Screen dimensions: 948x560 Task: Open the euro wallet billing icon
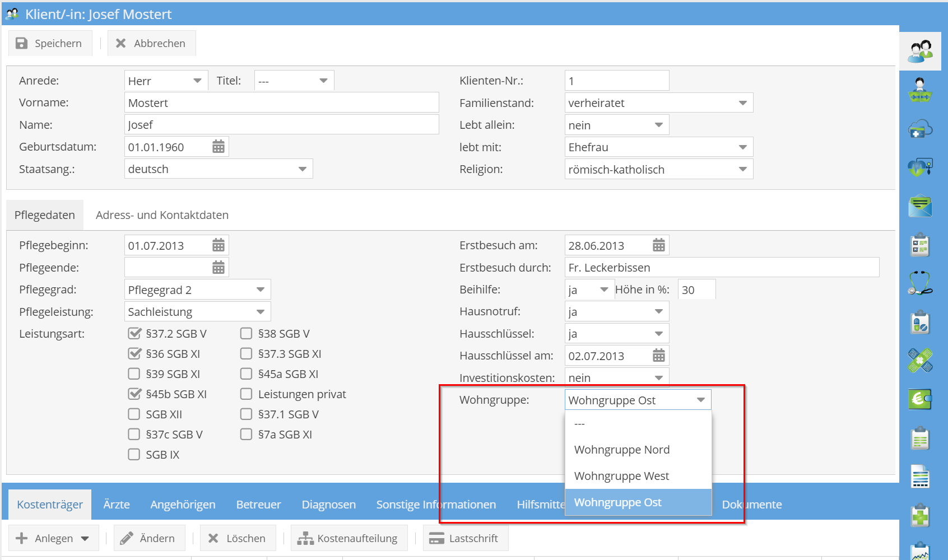(x=920, y=399)
